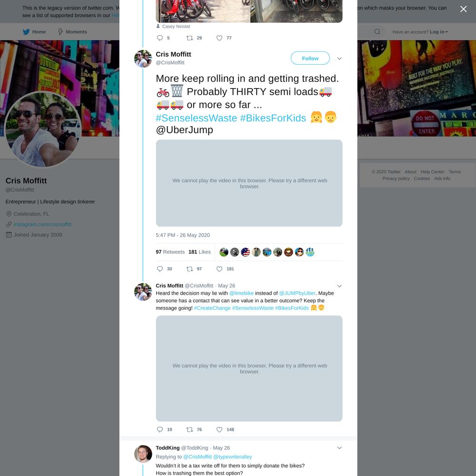The height and width of the screenshot is (476, 476).
Task: Open Moments via the lightning bolt icon
Action: pos(60,32)
